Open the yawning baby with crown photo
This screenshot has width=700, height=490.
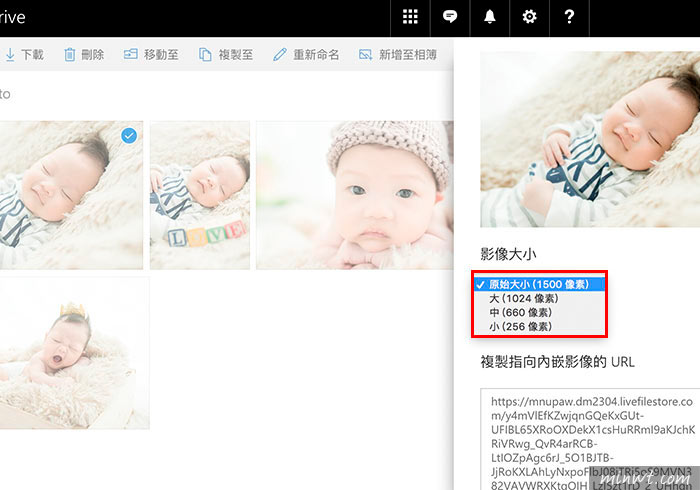(74, 353)
